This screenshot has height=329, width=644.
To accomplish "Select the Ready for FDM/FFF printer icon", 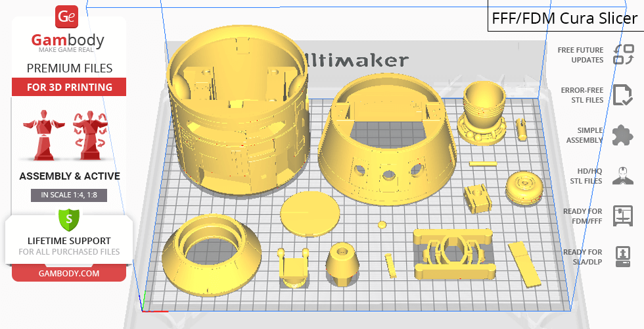I will click(622, 215).
